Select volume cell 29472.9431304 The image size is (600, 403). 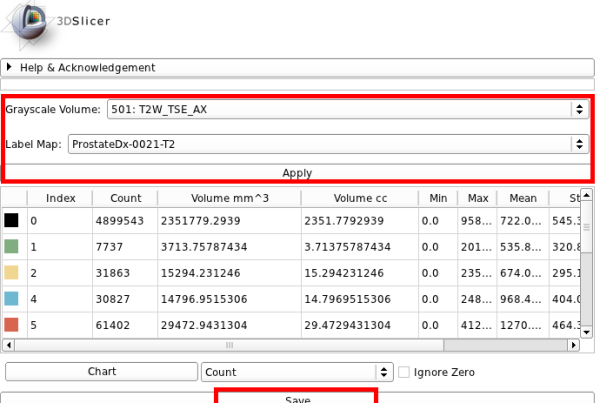point(229,325)
